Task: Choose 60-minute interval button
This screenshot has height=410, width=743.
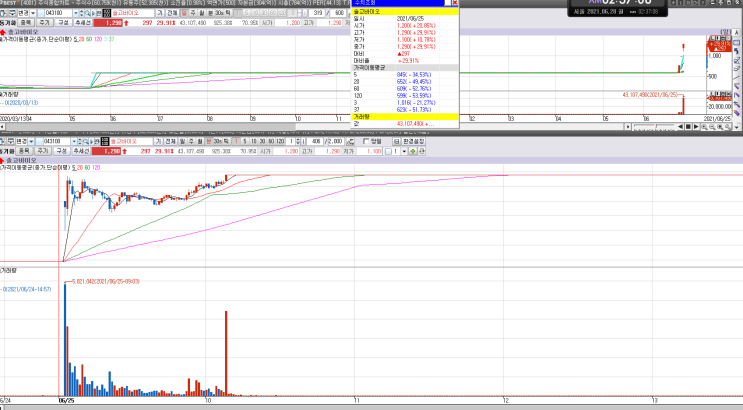Action: (x=271, y=141)
